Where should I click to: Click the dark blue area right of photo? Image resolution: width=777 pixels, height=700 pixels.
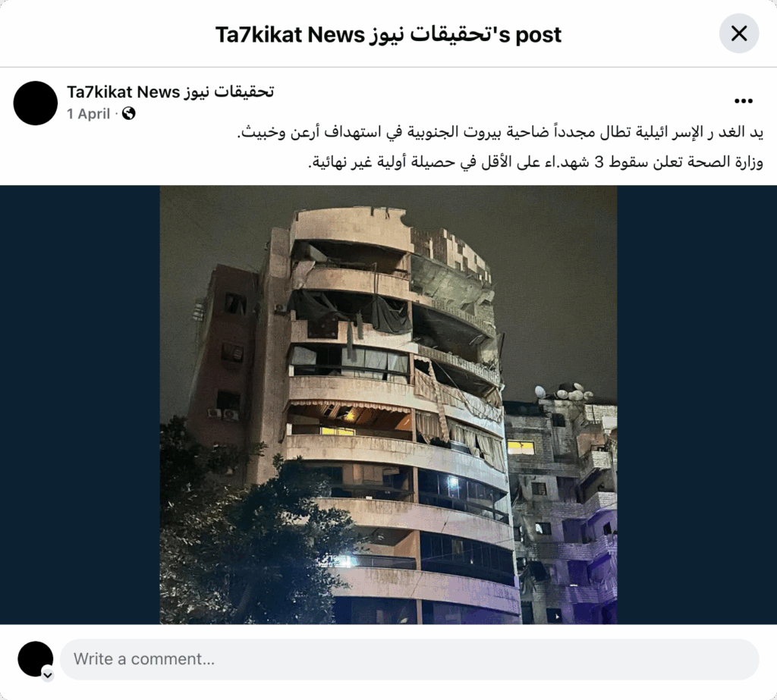point(697,405)
